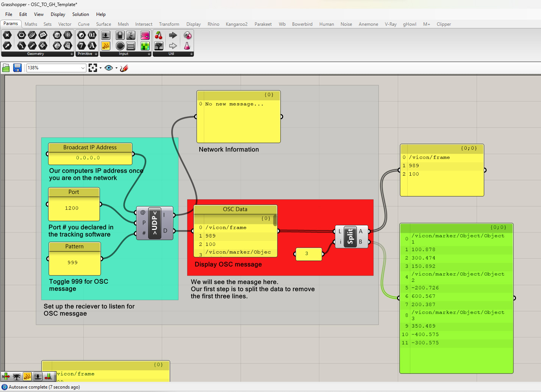This screenshot has height=392, width=541.
Task: Select the Point parameter icon in Geometry
Action: point(7,36)
